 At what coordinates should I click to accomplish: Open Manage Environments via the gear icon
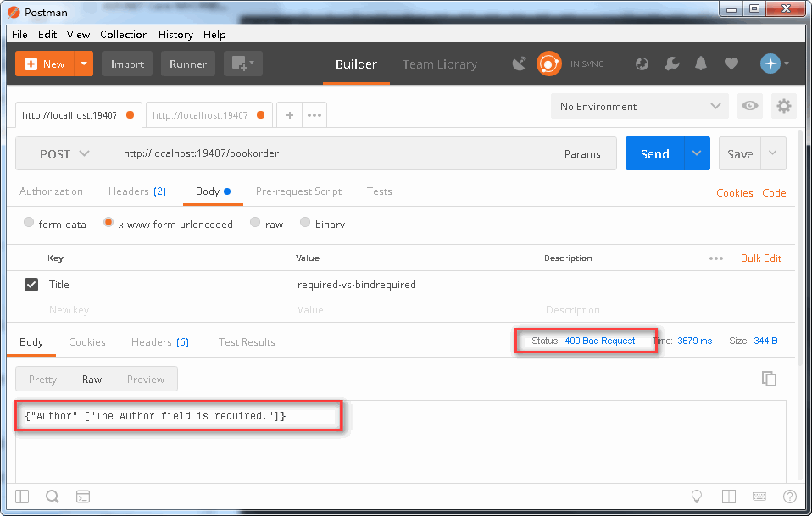[783, 106]
